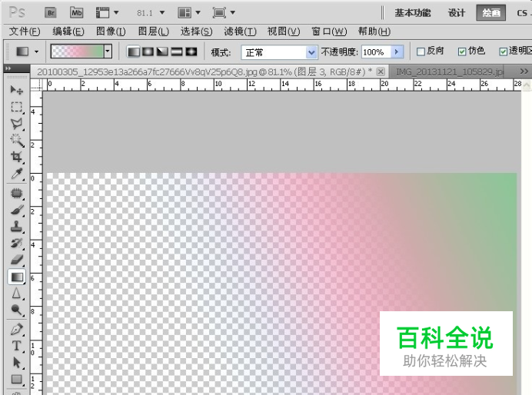Select the Pen tool
The width and height of the screenshot is (532, 395).
pyautogui.click(x=17, y=329)
